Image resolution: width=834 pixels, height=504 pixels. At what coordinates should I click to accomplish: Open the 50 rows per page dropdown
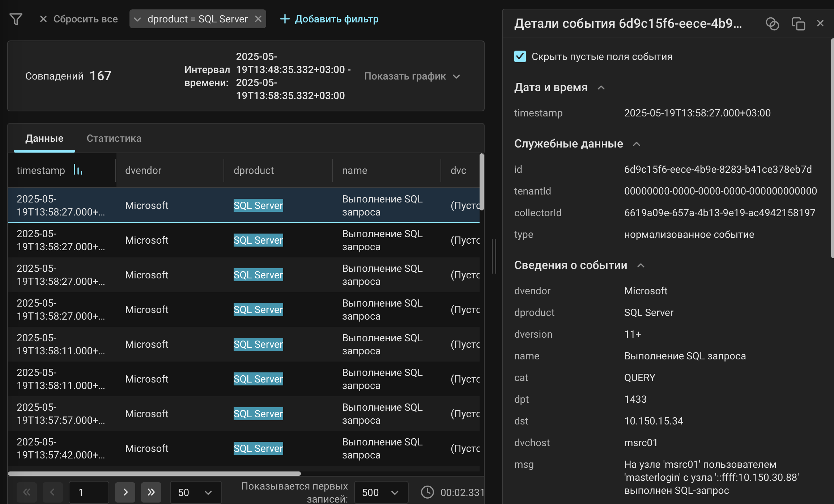point(195,492)
